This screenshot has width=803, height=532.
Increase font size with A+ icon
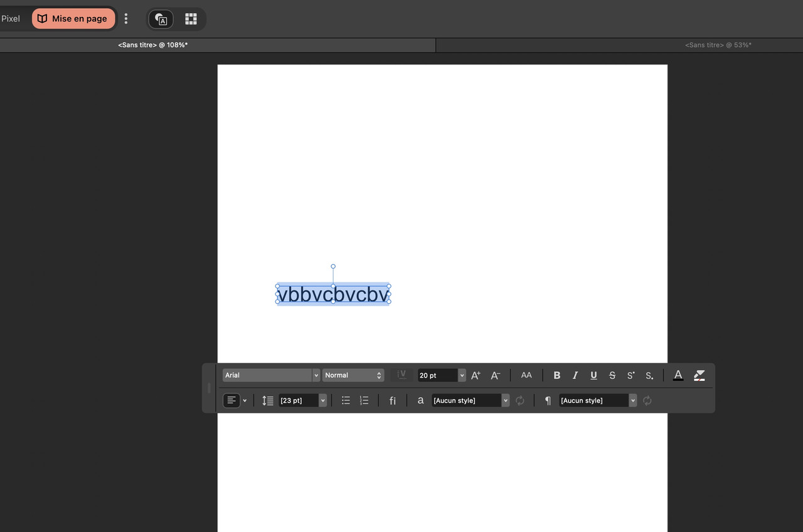point(476,375)
